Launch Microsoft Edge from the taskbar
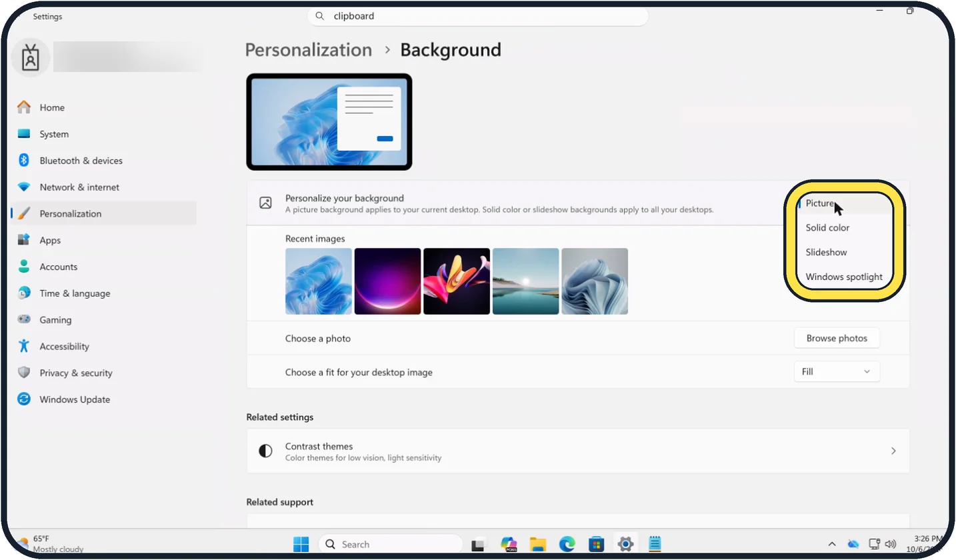Screen dimensions: 956x560 point(567,544)
